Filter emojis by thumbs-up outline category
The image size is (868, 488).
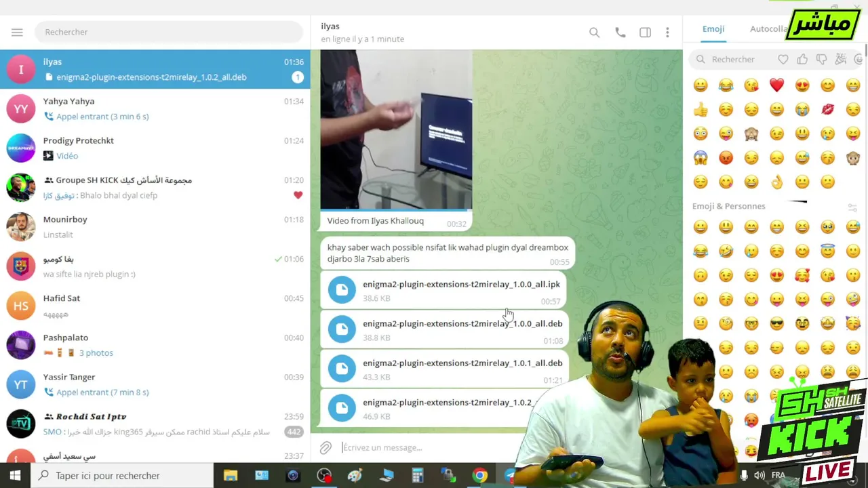tap(802, 59)
